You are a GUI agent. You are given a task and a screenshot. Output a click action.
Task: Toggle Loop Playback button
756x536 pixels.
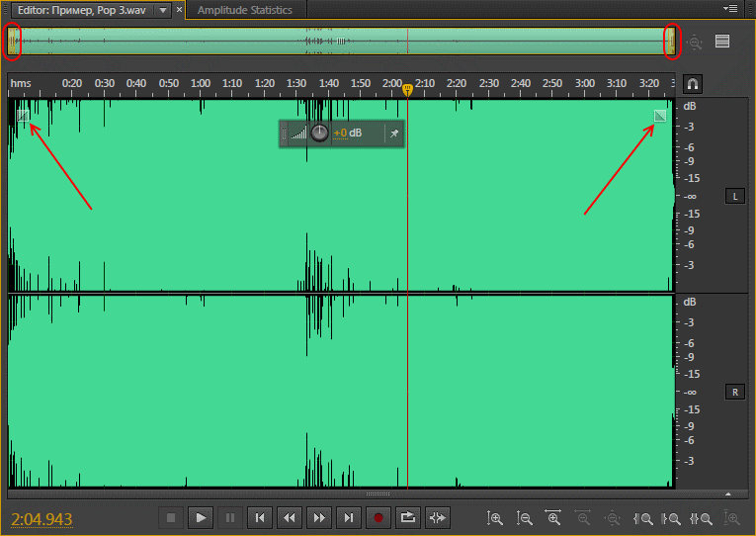tap(408, 517)
